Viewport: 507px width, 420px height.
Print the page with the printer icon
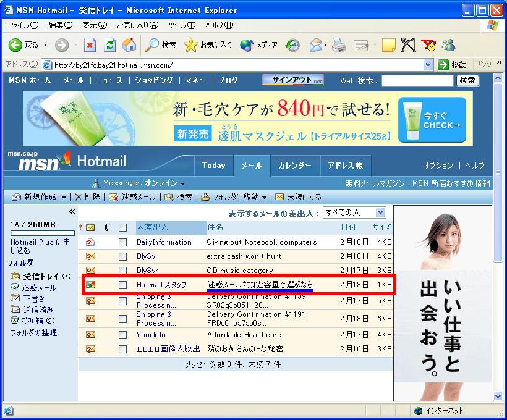tap(339, 45)
